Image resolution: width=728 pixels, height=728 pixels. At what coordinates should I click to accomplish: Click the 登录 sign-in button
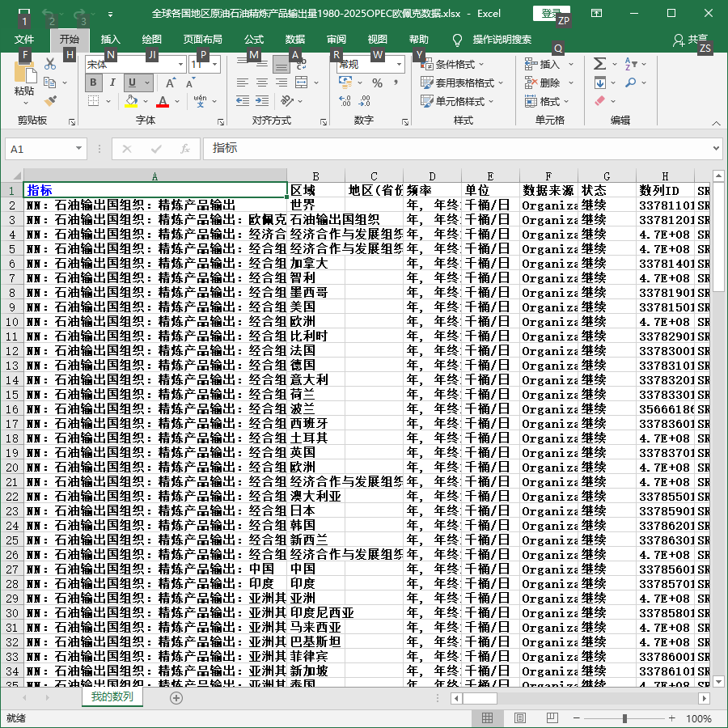point(551,14)
